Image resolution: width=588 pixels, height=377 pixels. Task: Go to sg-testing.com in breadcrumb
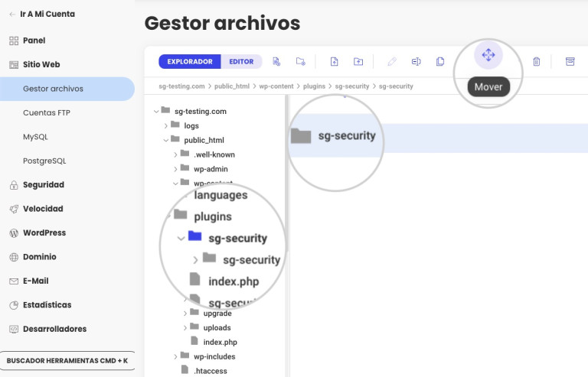pos(181,86)
